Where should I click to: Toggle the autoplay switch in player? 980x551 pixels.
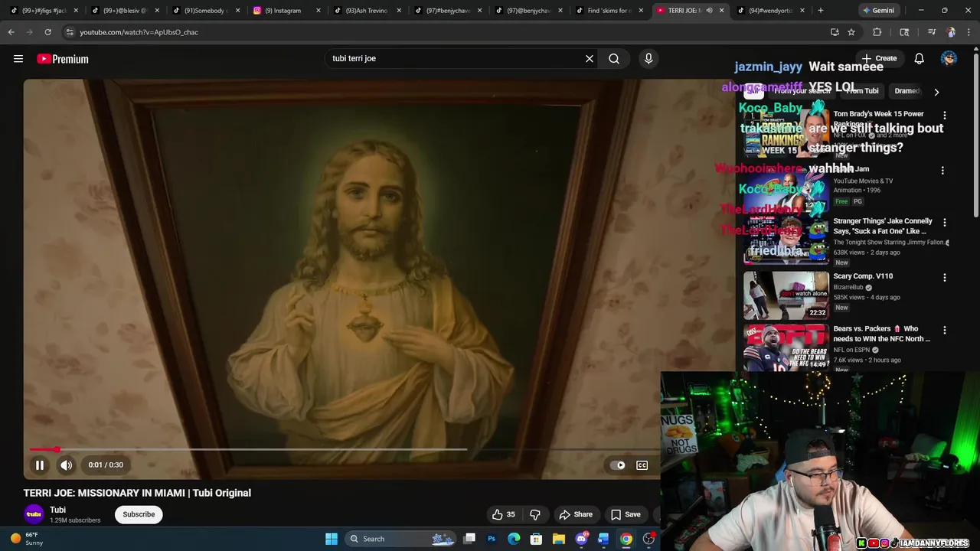tap(617, 465)
